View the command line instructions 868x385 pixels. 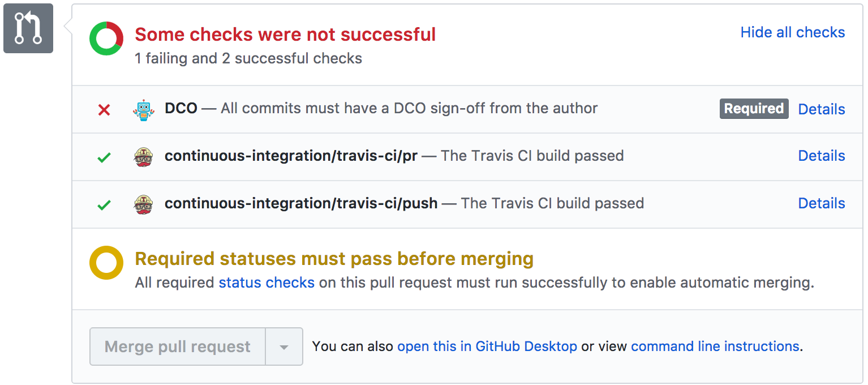pos(715,346)
